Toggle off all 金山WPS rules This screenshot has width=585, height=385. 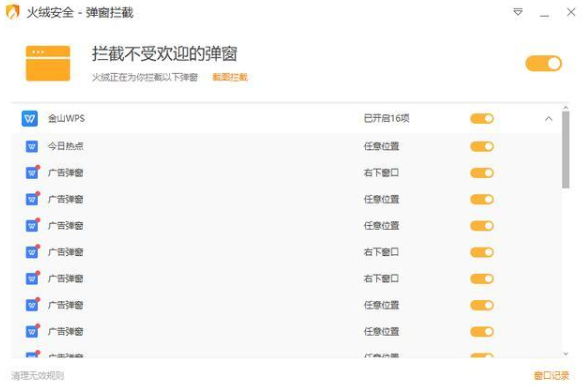482,119
